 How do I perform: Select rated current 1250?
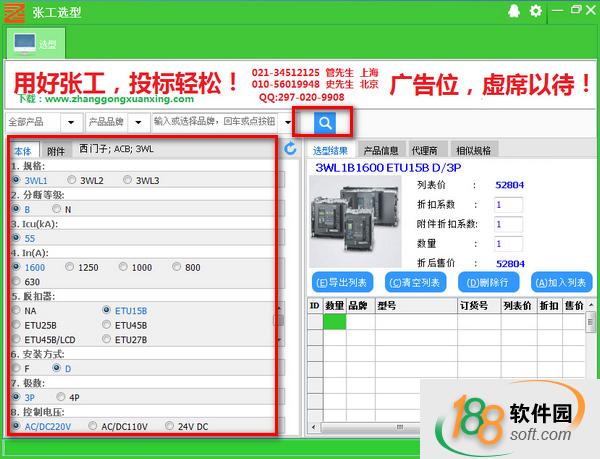(x=69, y=267)
